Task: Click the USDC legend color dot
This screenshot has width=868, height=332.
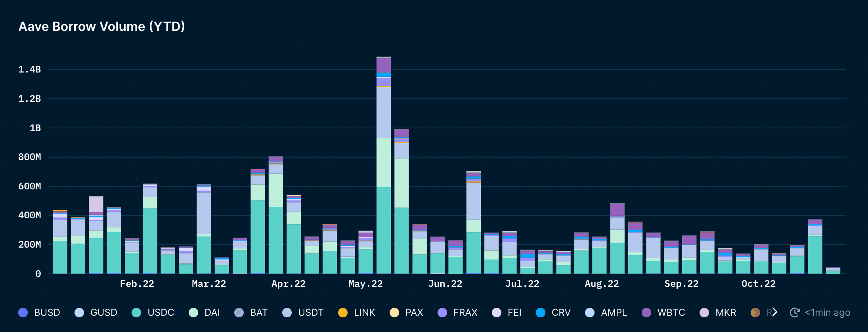Action: tap(136, 313)
